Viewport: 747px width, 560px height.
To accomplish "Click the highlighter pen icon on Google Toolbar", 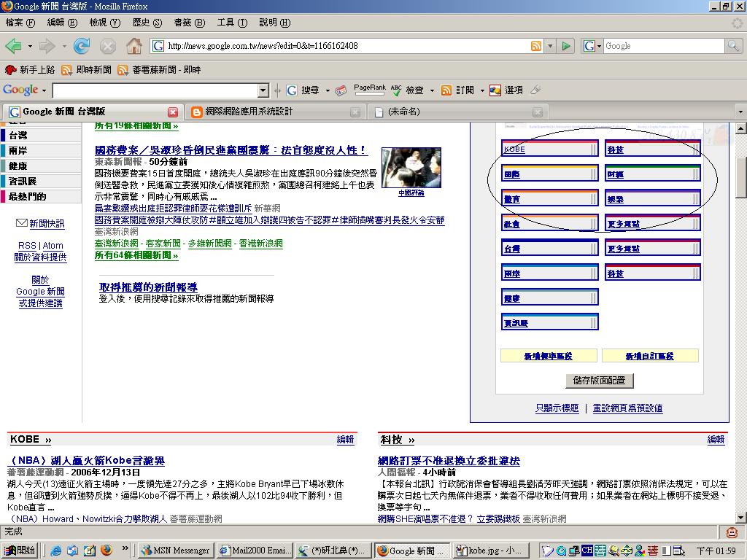I will 535,90.
